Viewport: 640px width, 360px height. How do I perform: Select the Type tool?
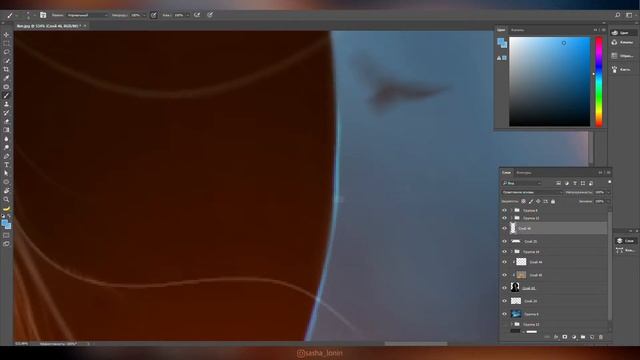6,164
